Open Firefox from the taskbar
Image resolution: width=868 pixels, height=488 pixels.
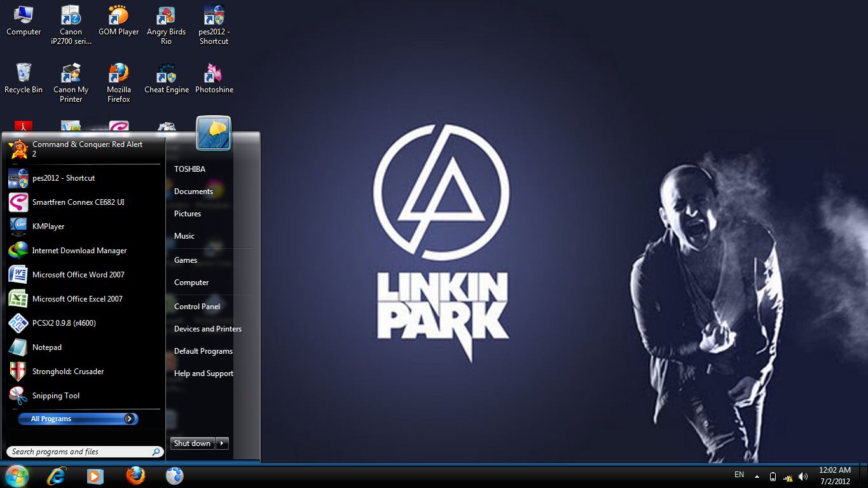pyautogui.click(x=135, y=476)
